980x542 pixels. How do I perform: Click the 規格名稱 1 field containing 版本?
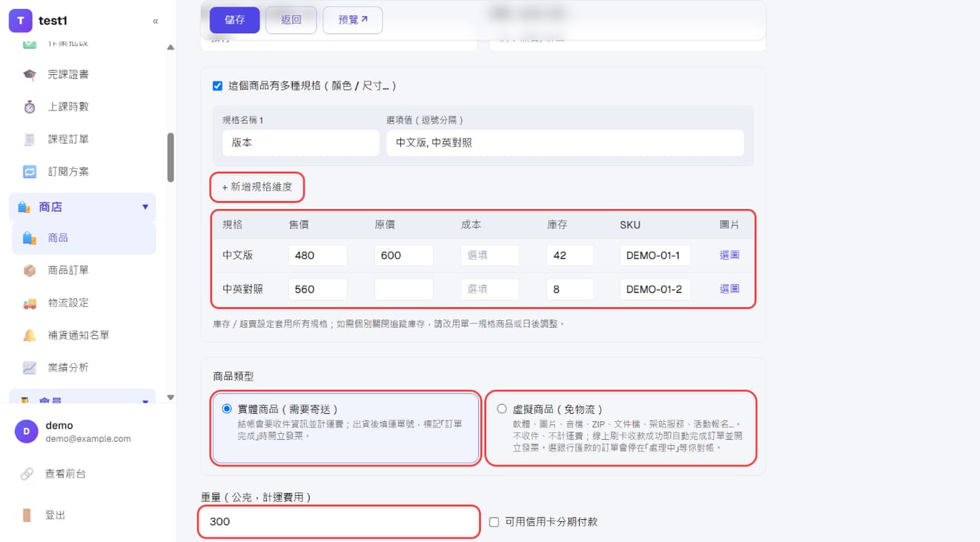click(301, 143)
